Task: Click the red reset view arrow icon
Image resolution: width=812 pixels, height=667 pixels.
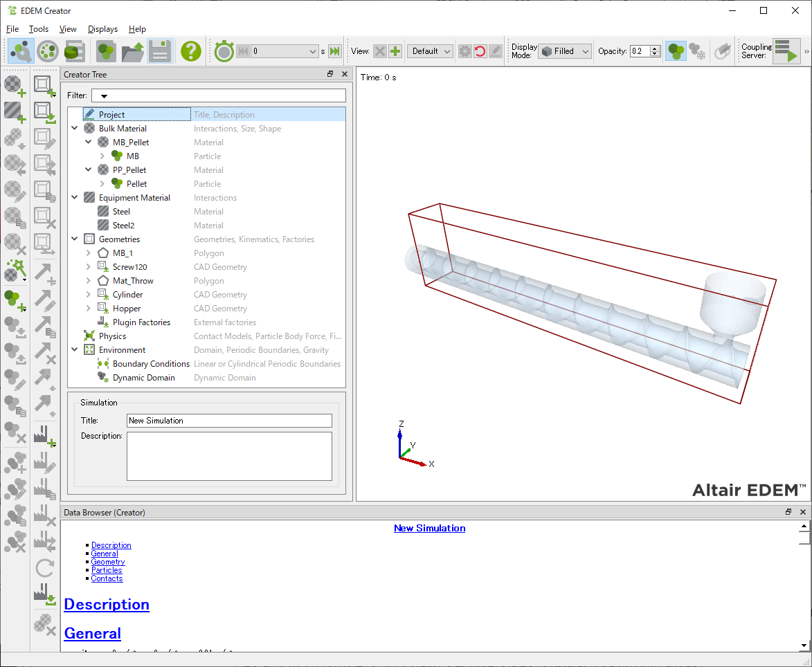Action: (480, 51)
